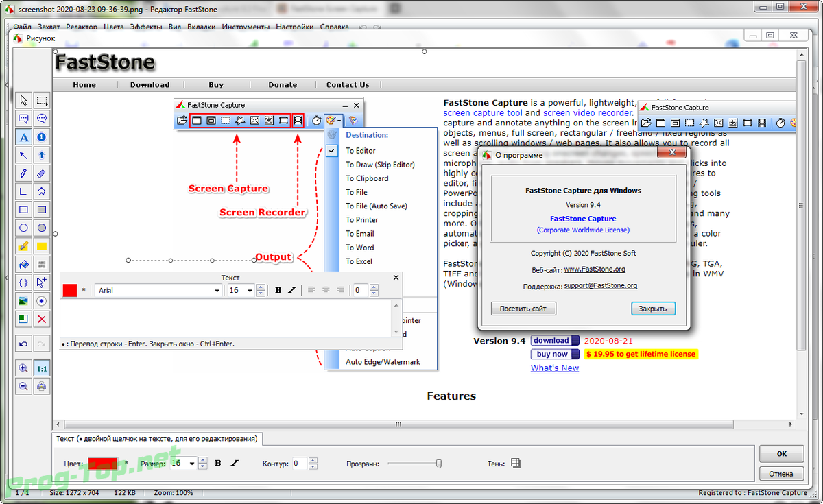Screen dimensions: 823x504
Task: Select the empty ellipse outline tool
Action: [23, 228]
